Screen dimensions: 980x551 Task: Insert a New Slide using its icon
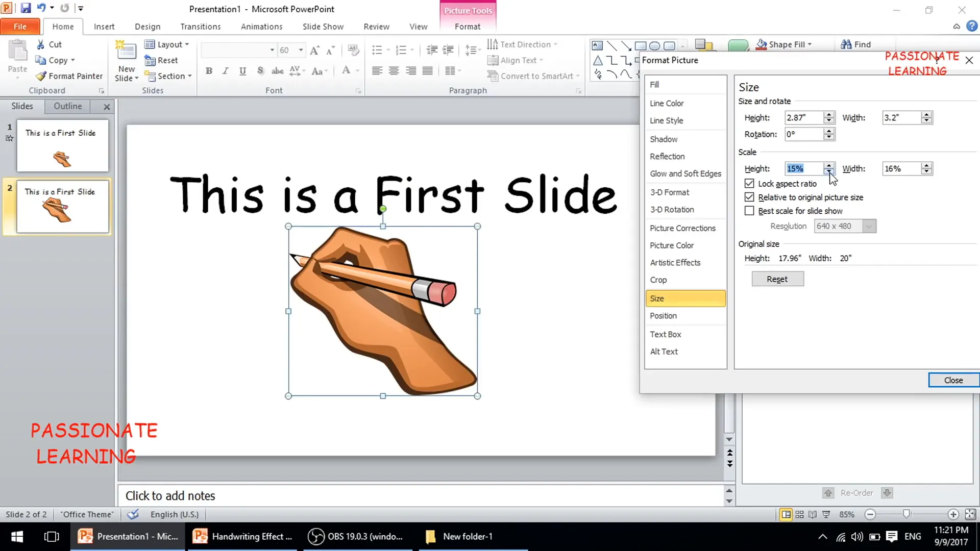click(126, 51)
